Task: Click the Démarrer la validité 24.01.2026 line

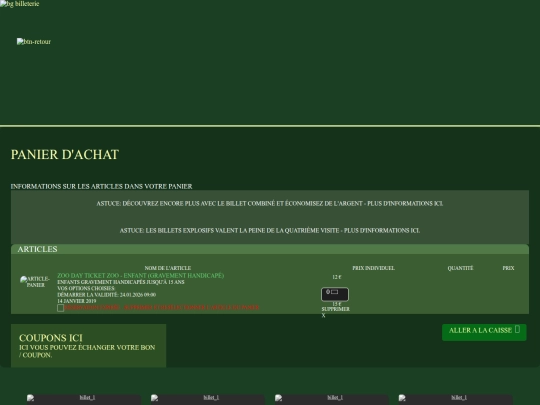Action: [x=106, y=295]
